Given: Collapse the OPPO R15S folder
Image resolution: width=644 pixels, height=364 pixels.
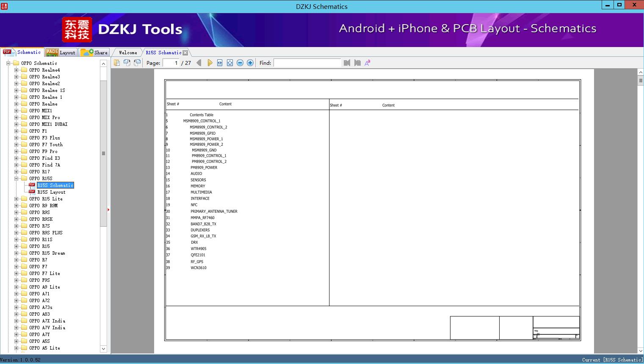Looking at the screenshot, I should (16, 178).
